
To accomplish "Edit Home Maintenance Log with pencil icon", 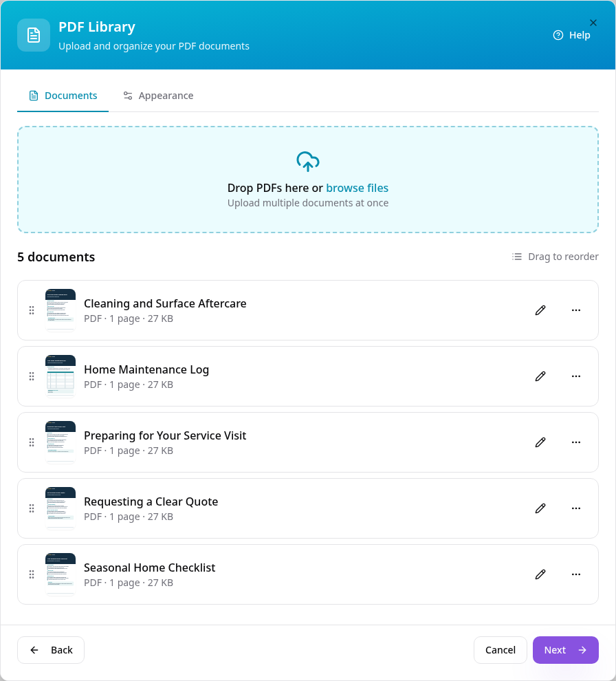I will [540, 376].
